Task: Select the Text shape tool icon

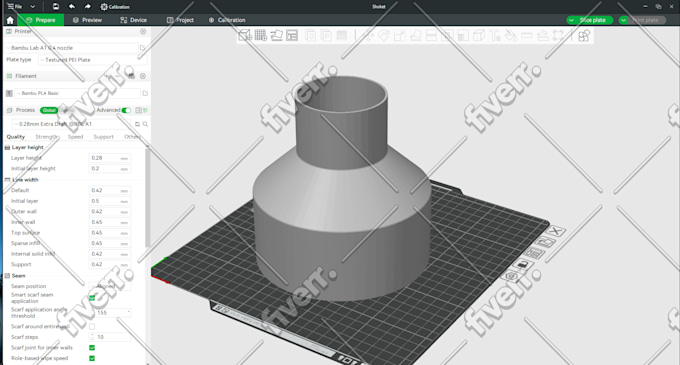Action: coord(495,36)
